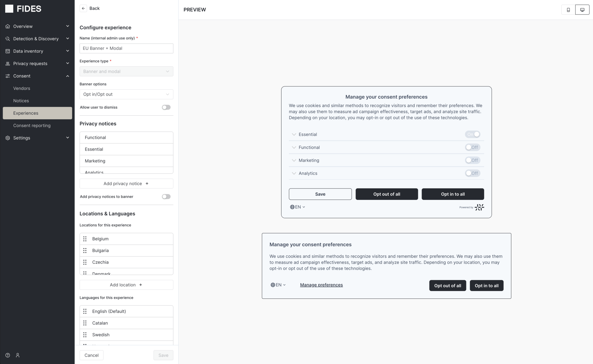593x364 pixels.
Task: Click the Name input field
Action: pos(126,48)
